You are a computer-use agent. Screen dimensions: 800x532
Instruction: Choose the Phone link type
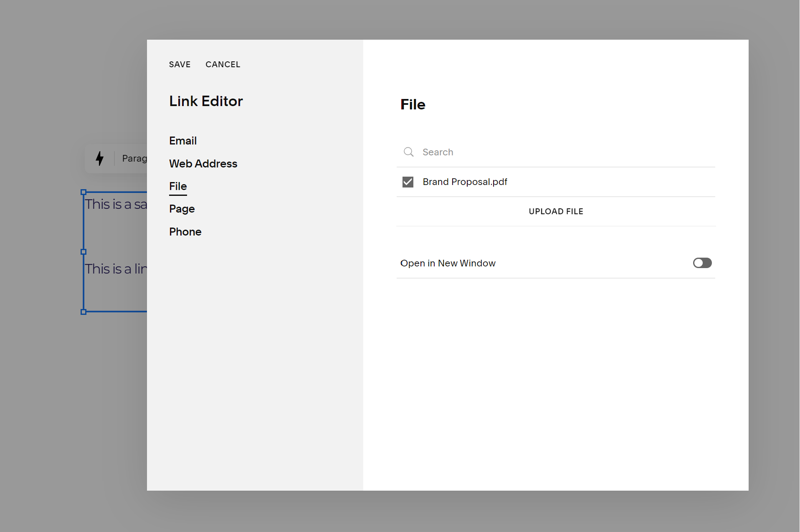click(185, 232)
